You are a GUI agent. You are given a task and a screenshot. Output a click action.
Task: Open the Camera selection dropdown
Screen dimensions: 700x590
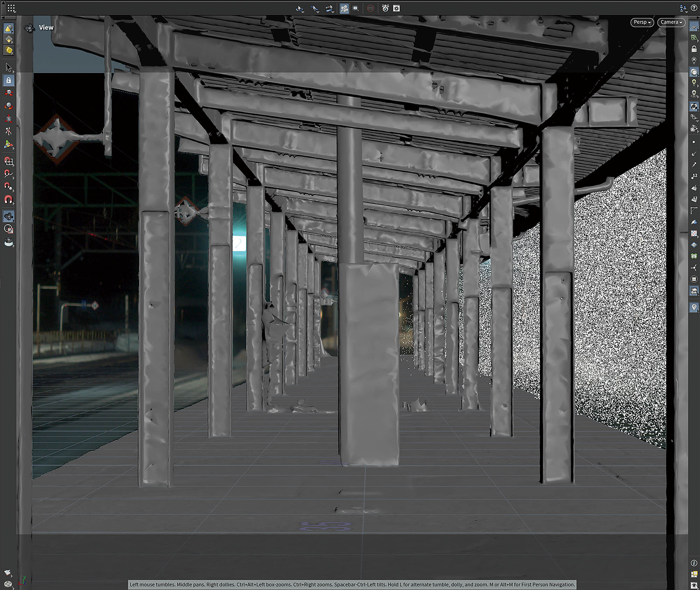click(x=671, y=22)
